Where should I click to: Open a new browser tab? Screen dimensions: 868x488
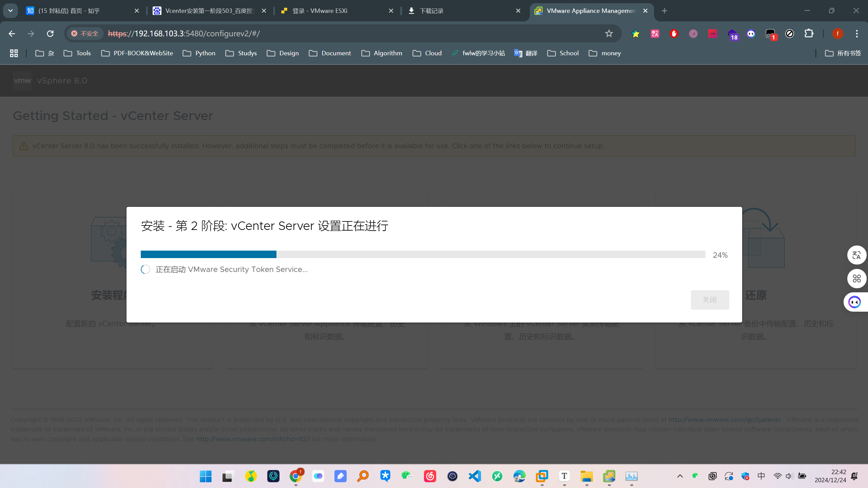(x=664, y=11)
